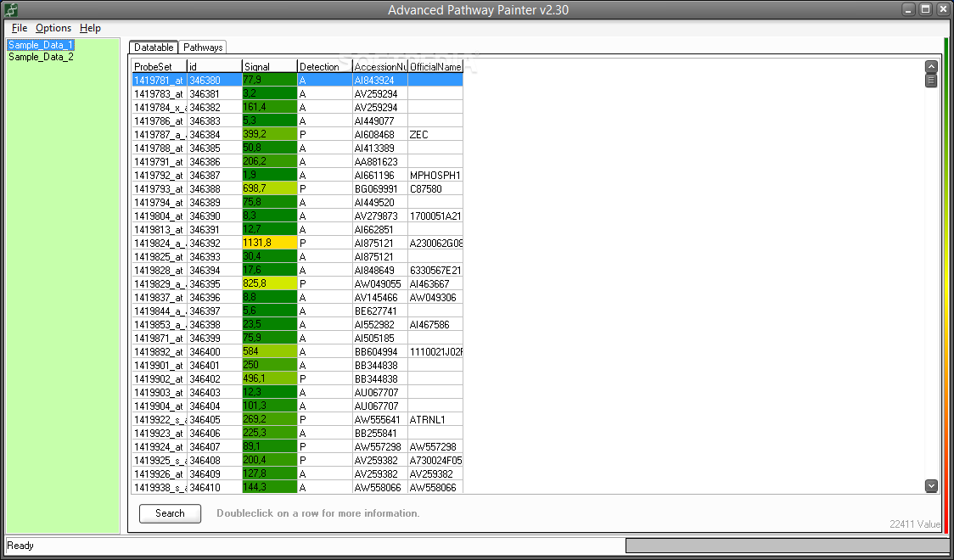Open the Help menu
The height and width of the screenshot is (560, 954).
coord(90,28)
